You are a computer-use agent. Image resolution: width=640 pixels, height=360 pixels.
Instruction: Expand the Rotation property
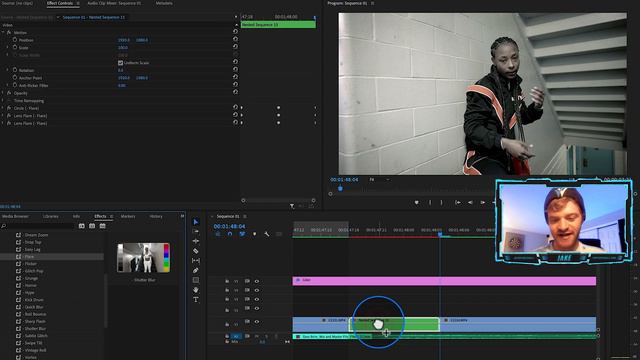pos(7,70)
